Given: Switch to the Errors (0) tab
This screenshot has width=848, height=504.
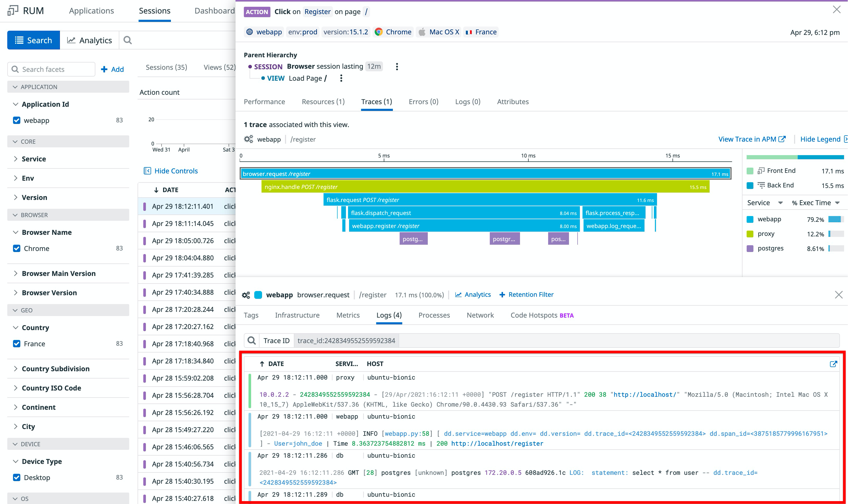Looking at the screenshot, I should point(424,102).
